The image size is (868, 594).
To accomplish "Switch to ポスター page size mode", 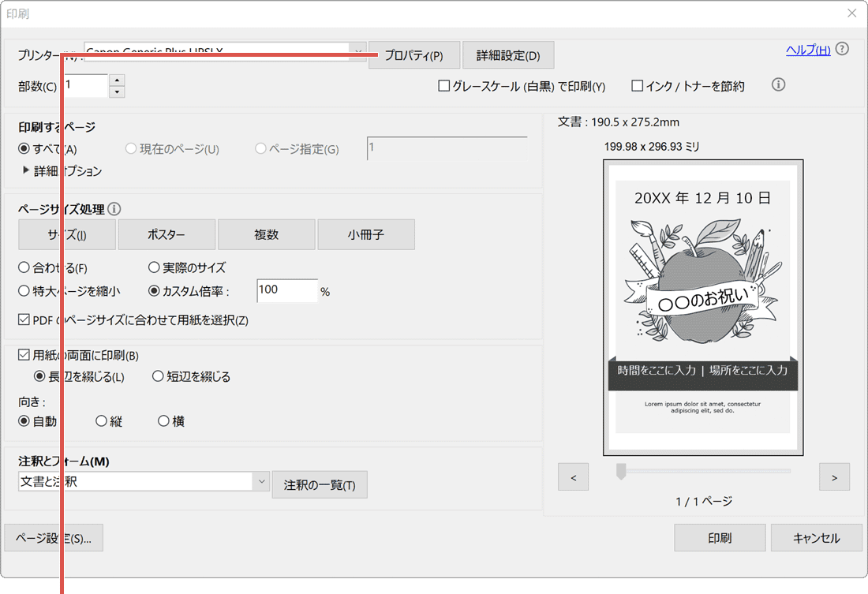I will click(166, 234).
